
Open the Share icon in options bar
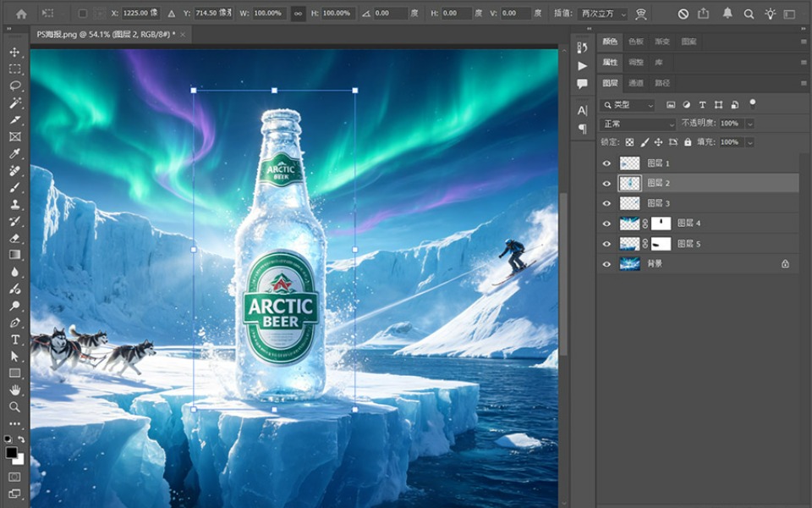tap(703, 14)
